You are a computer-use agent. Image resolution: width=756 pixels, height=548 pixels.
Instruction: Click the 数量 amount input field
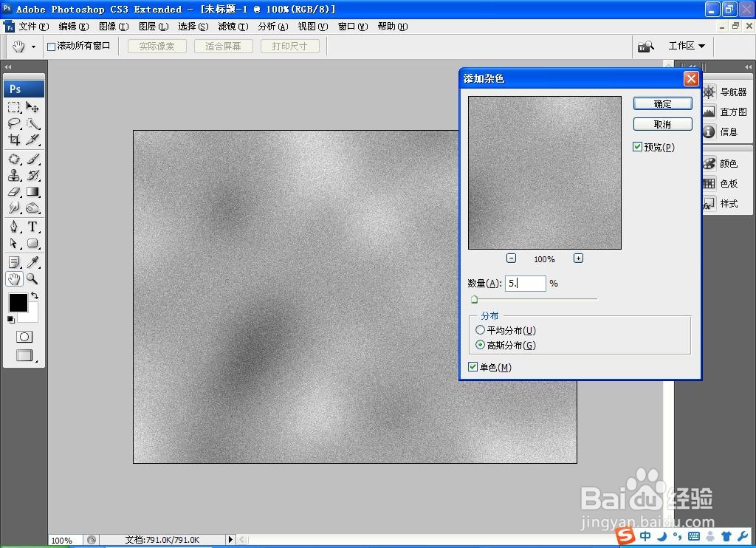pyautogui.click(x=525, y=283)
